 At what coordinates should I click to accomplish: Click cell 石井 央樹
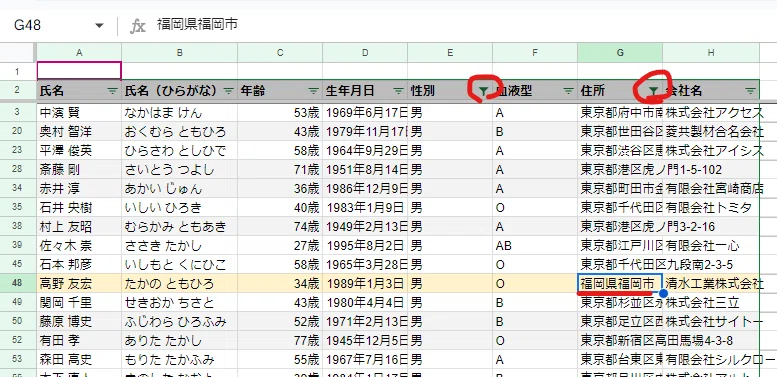point(79,208)
